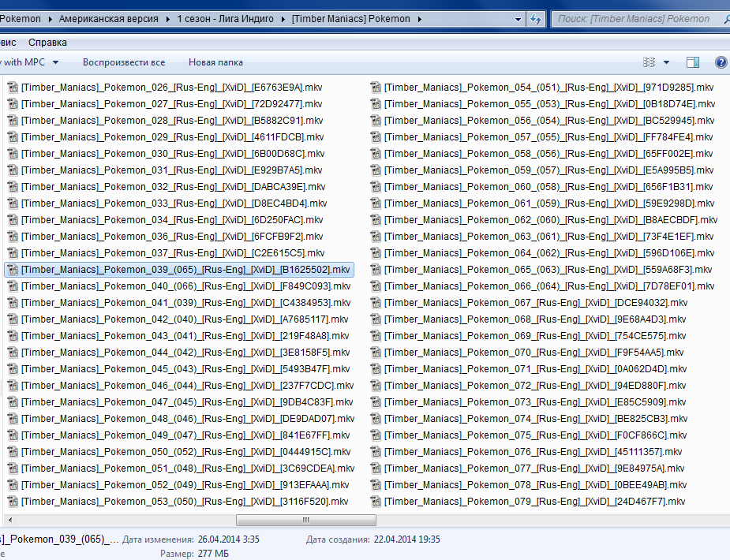Click 'Американская версия' in the breadcrumb path
730x560 pixels.
[108, 19]
